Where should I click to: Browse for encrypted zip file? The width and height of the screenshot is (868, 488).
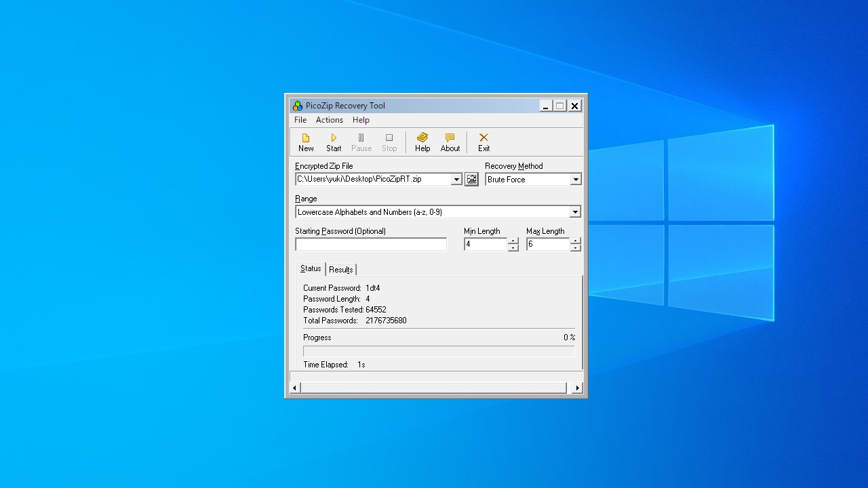(471, 179)
